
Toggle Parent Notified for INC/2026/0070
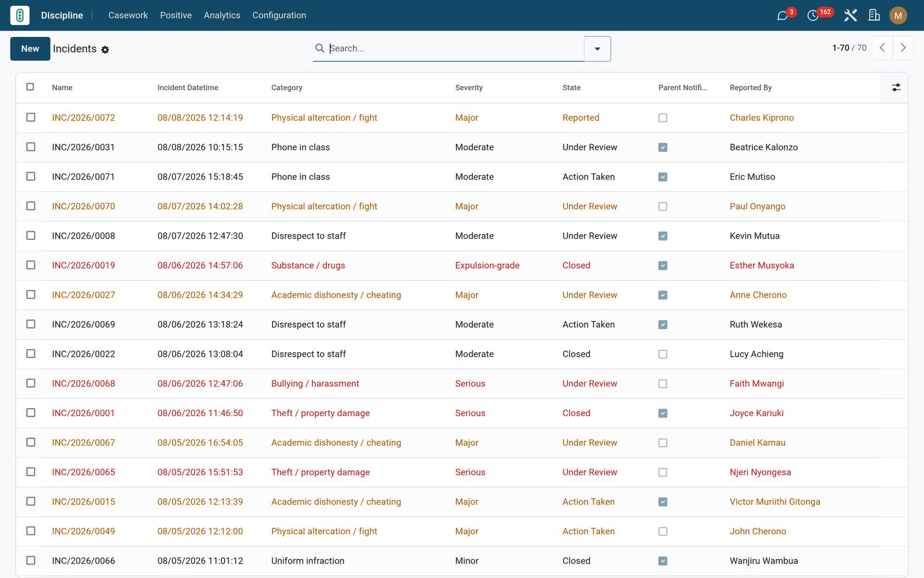[x=663, y=206]
